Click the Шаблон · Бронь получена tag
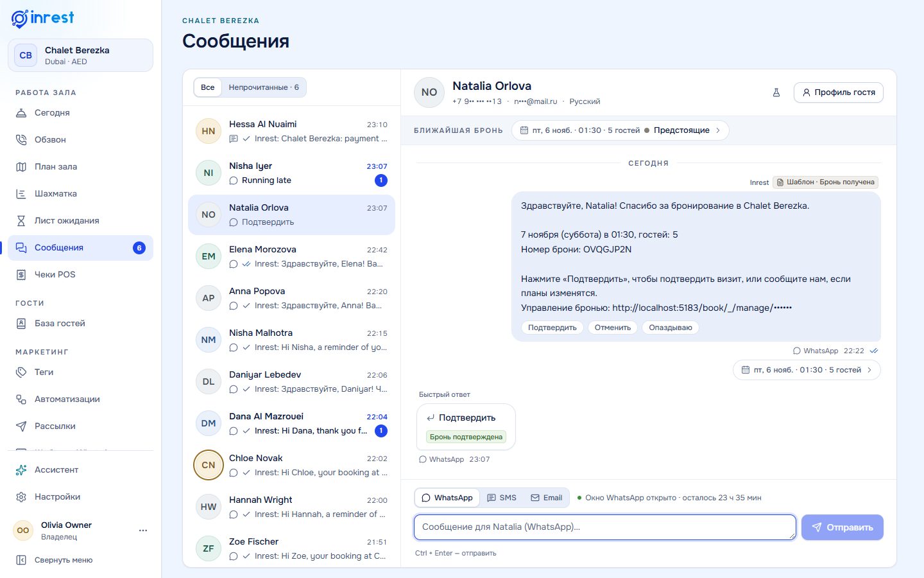The image size is (924, 578). pos(825,182)
